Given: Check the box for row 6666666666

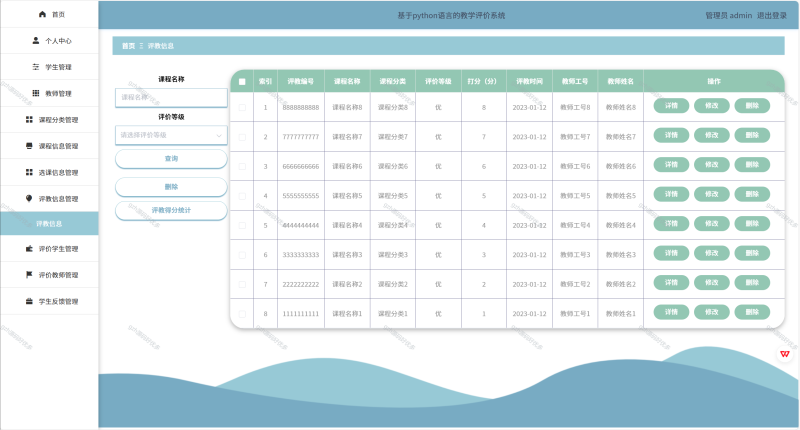Looking at the screenshot, I should coord(242,167).
